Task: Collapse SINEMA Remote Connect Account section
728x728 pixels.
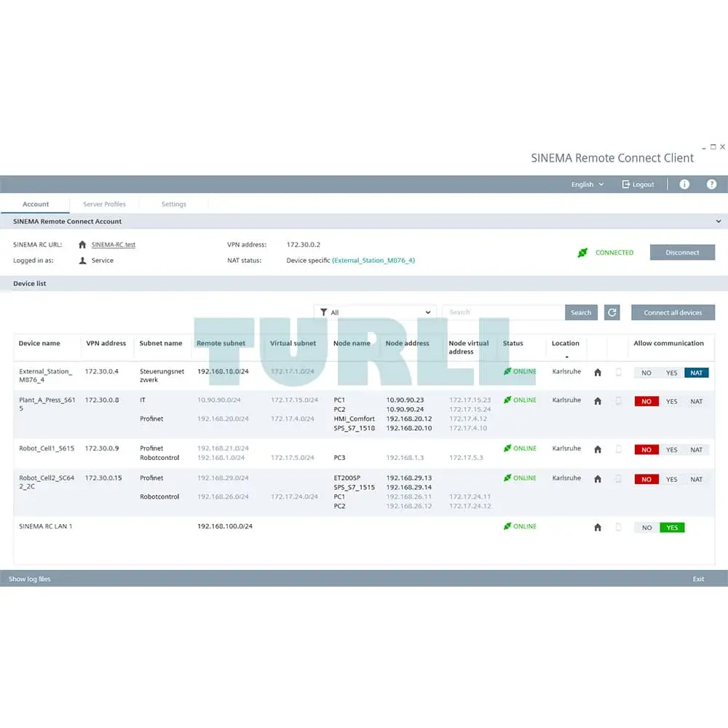Action: tap(719, 221)
